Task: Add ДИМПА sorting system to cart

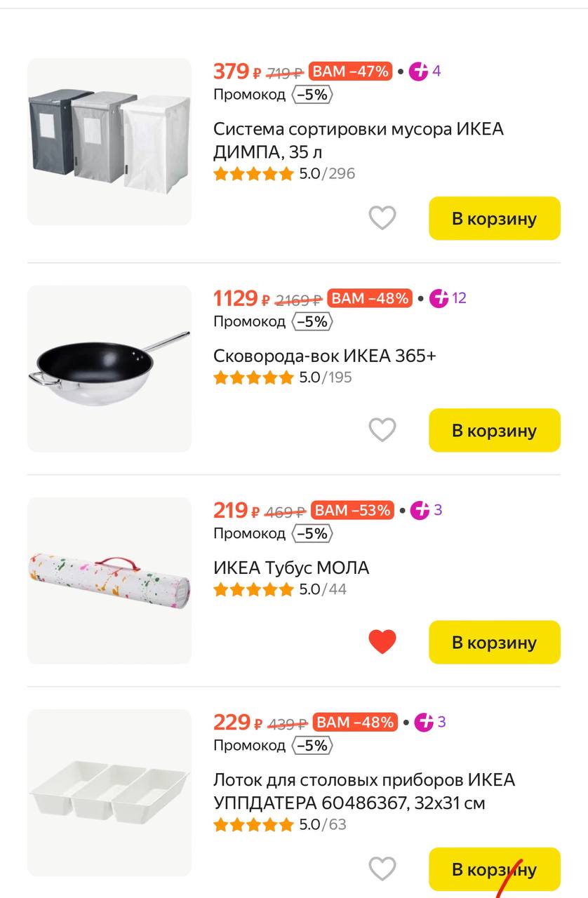Action: 494,218
